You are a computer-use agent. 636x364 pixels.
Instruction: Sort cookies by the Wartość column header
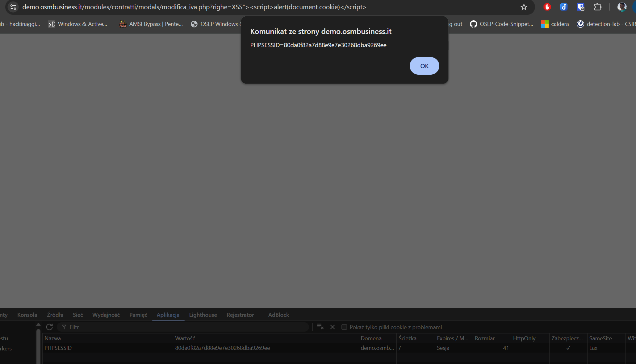pyautogui.click(x=185, y=338)
